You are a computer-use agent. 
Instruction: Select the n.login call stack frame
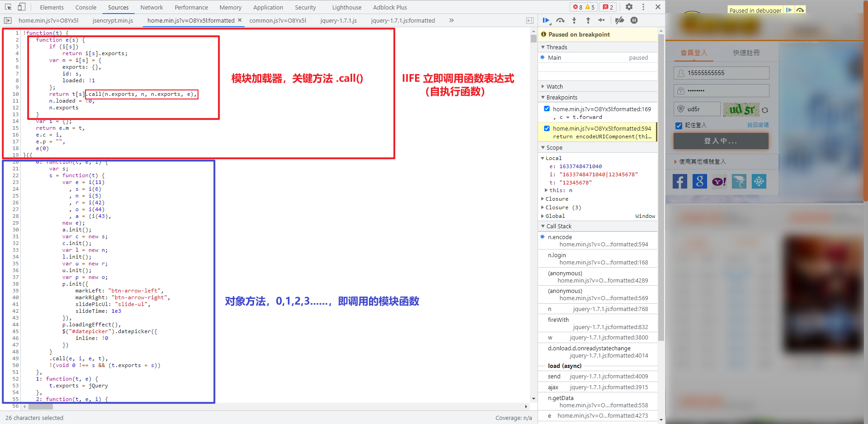click(x=557, y=255)
